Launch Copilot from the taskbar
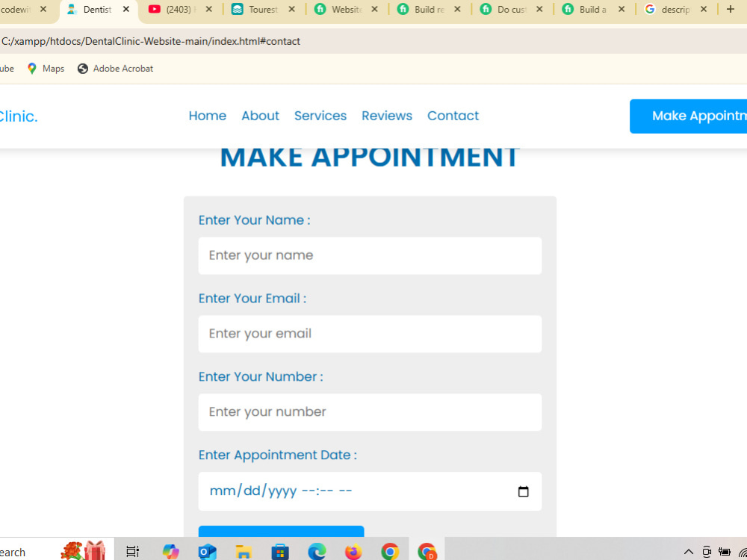This screenshot has height=560, width=747. [170, 552]
